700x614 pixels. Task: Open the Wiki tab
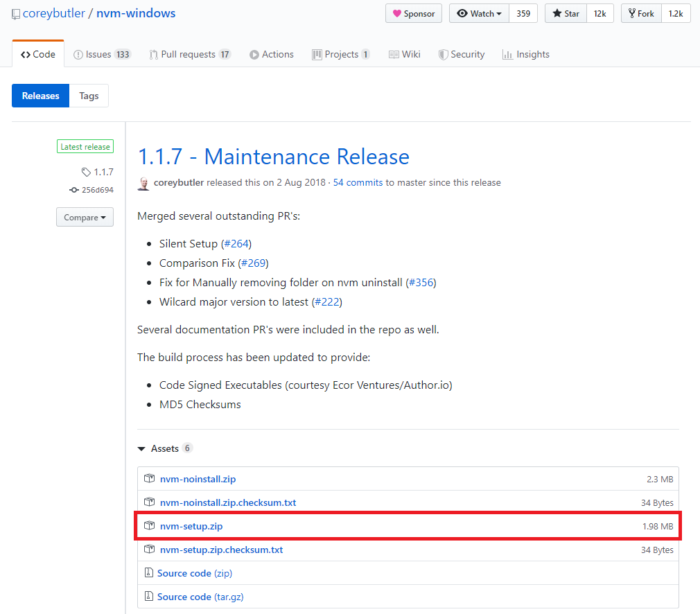pyautogui.click(x=405, y=55)
